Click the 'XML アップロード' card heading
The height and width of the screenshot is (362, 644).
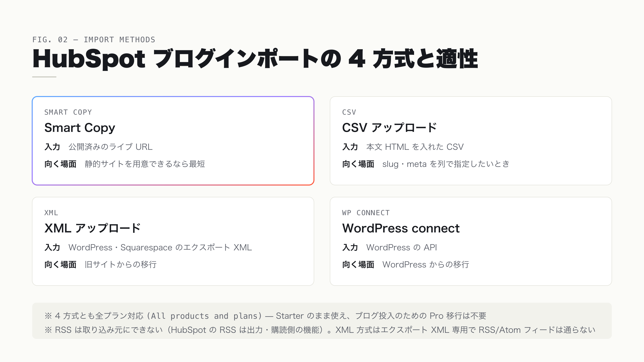tap(93, 228)
